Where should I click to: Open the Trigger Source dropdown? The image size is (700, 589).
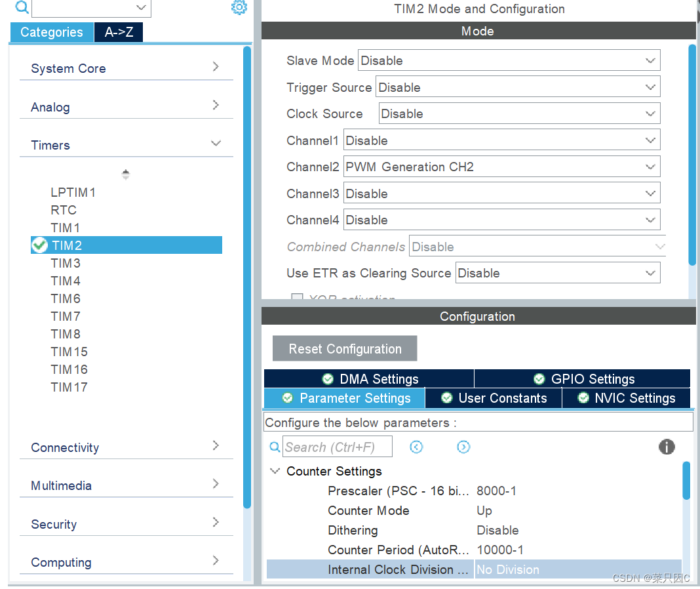pyautogui.click(x=518, y=87)
